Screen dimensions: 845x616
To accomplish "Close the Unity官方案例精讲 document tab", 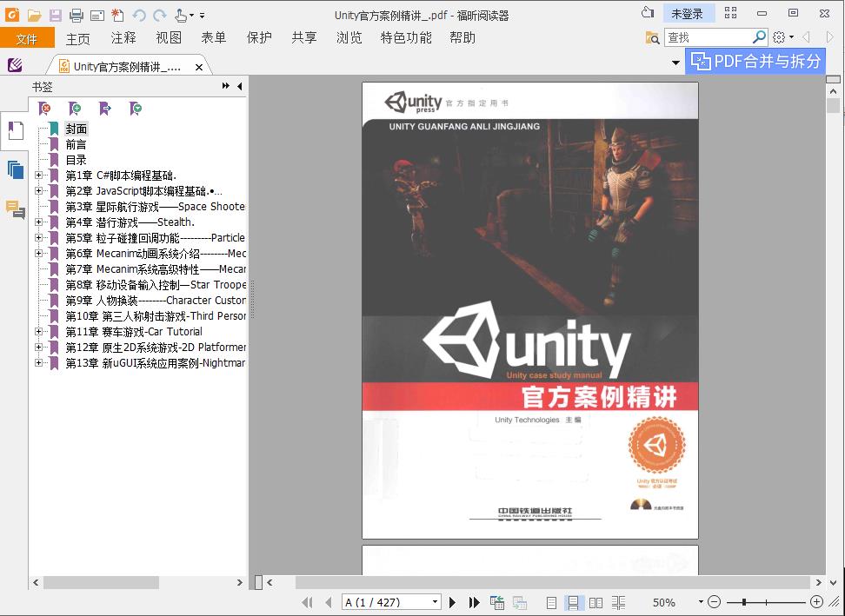I will point(199,67).
